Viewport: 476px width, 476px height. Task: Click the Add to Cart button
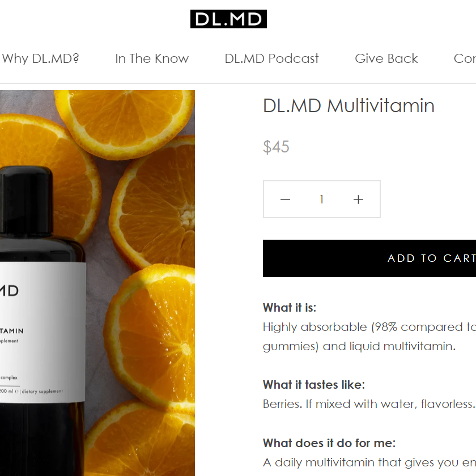point(369,258)
